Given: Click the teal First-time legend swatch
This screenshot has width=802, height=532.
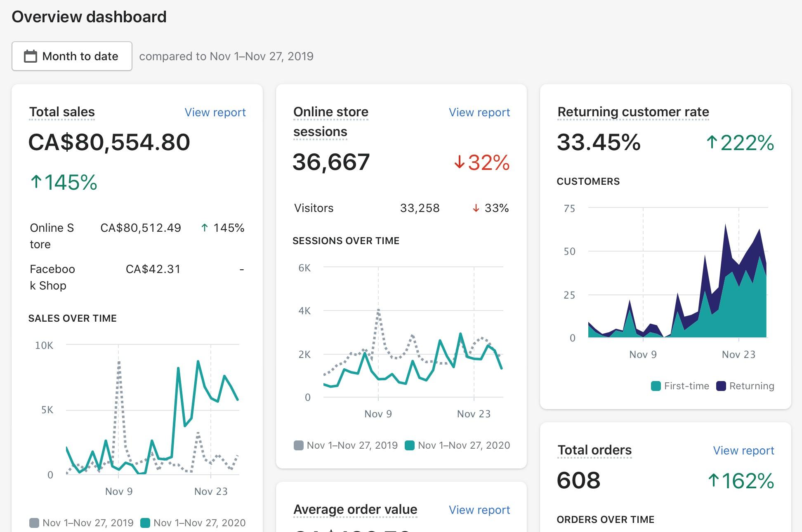Looking at the screenshot, I should (x=656, y=386).
